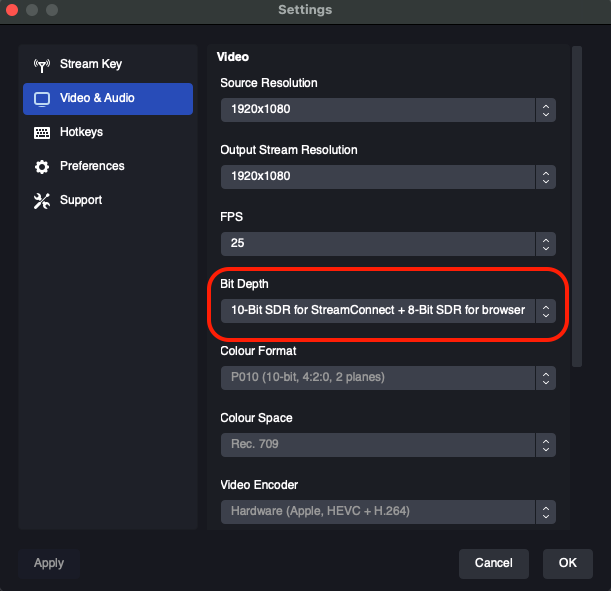Image resolution: width=611 pixels, height=591 pixels.
Task: Click the Video Encoder label
Action: click(x=259, y=485)
